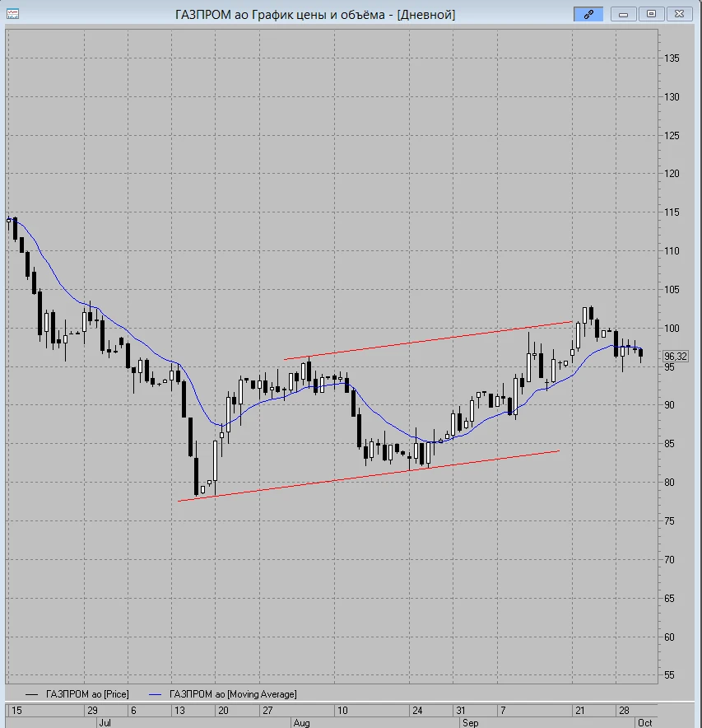Click the Sep month label on time axis

470,723
